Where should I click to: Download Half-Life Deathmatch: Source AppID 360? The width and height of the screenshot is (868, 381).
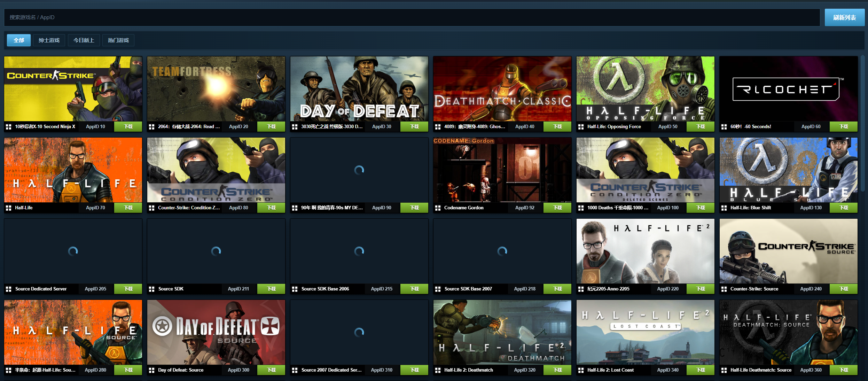tap(844, 370)
